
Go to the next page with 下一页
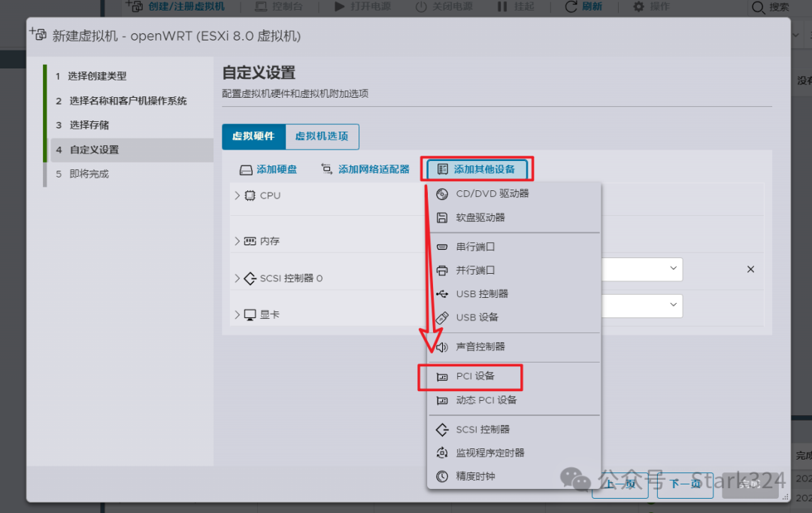(685, 484)
